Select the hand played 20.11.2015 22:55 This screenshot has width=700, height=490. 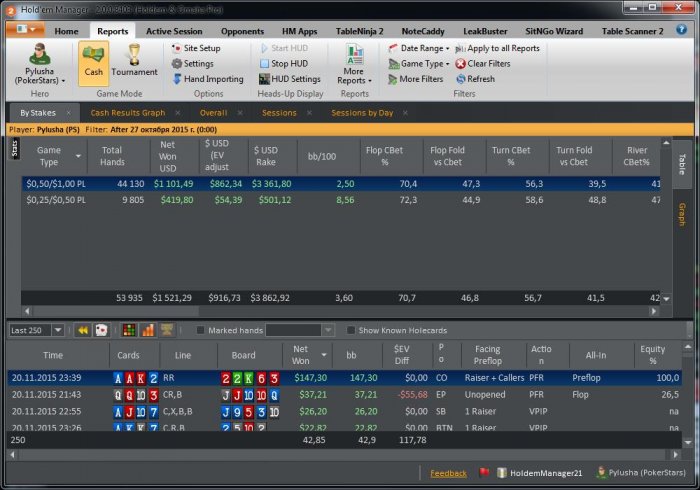[344, 411]
